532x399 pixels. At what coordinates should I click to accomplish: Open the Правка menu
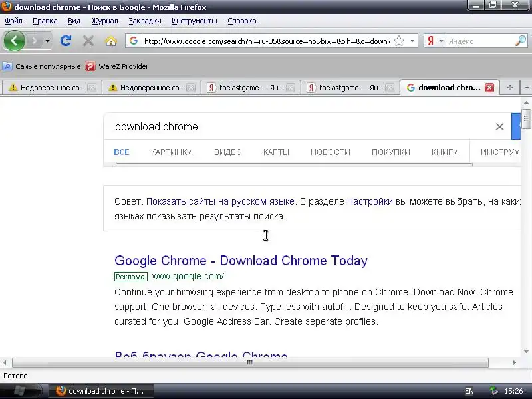(45, 21)
